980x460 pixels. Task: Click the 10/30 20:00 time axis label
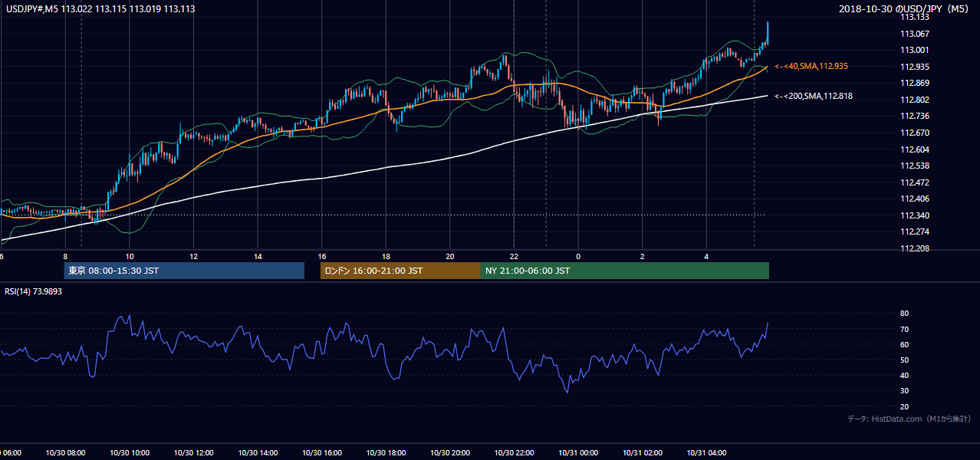tap(450, 453)
